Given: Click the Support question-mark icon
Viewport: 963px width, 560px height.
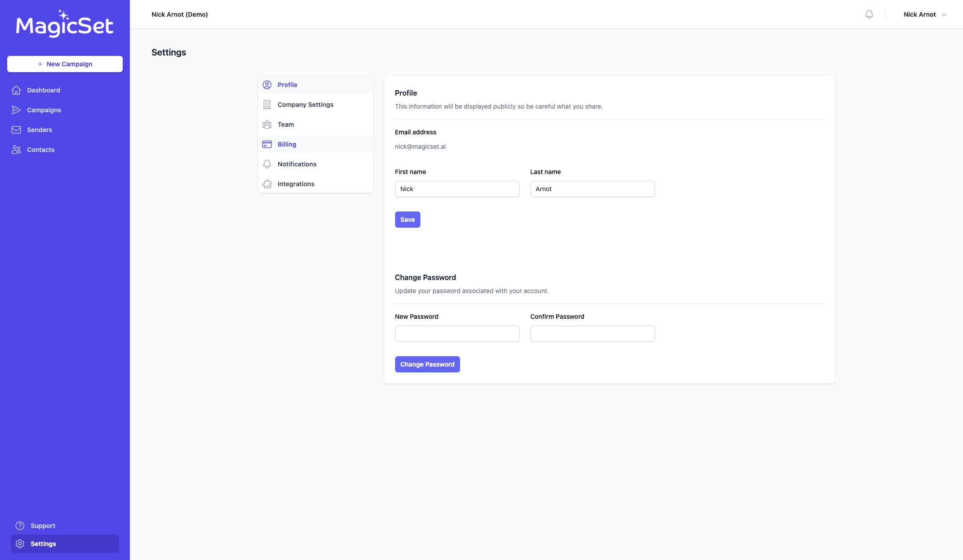Looking at the screenshot, I should [20, 526].
